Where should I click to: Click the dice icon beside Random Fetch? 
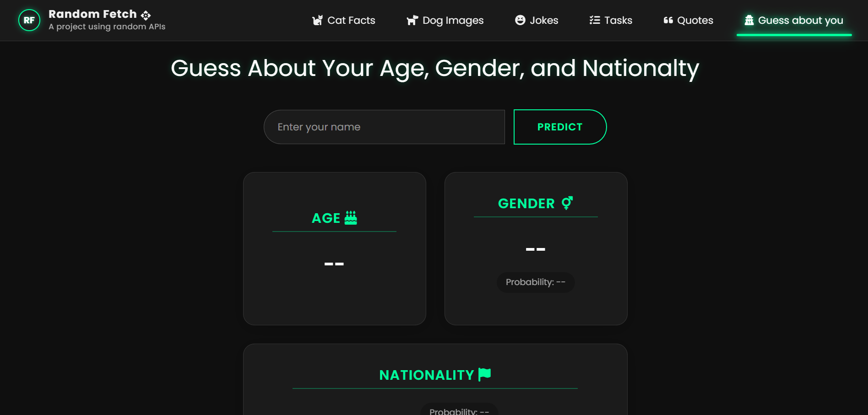click(x=146, y=15)
